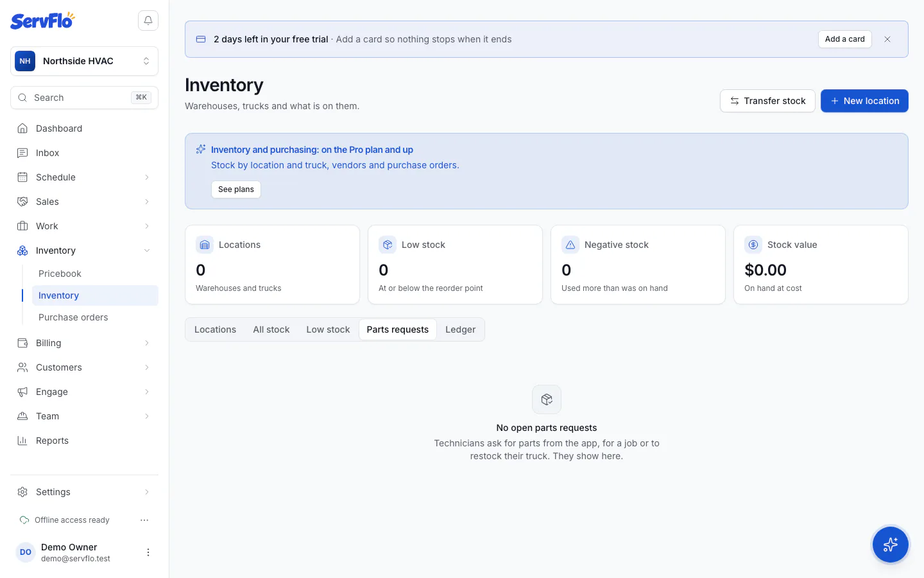924x578 pixels.
Task: Dismiss the free trial banner
Action: [887, 39]
